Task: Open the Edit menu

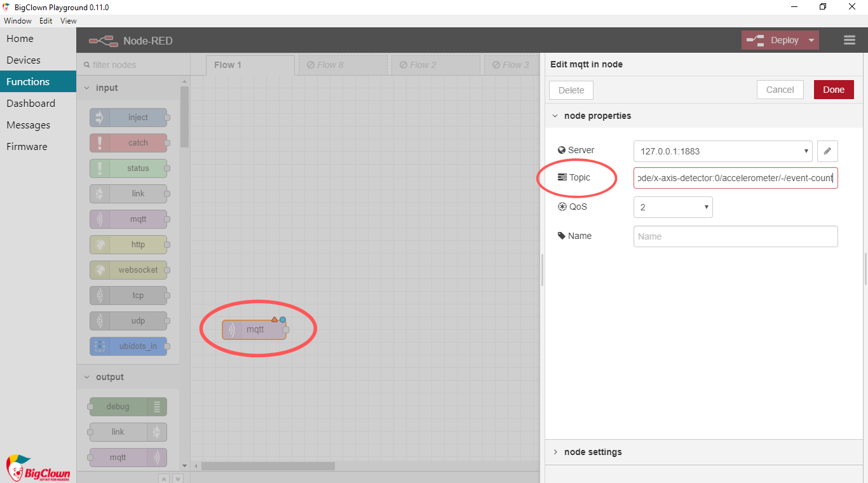Action: 46,20
